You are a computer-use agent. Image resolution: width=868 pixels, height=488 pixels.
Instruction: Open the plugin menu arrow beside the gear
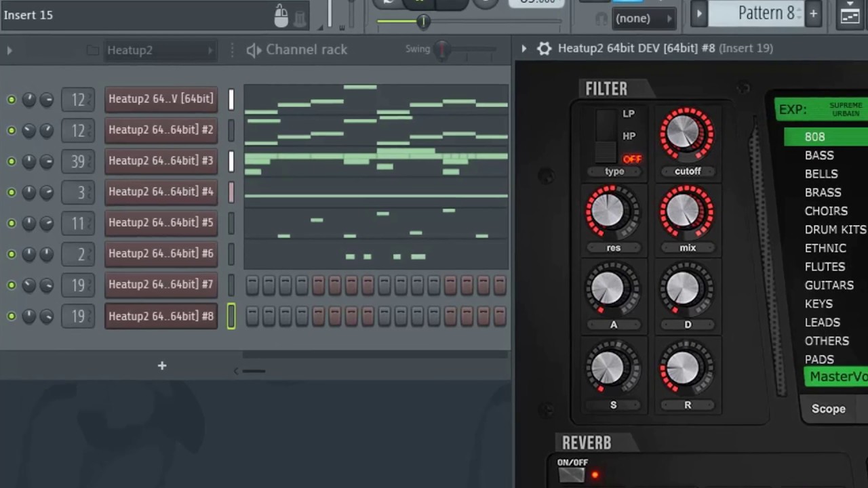[x=524, y=48]
